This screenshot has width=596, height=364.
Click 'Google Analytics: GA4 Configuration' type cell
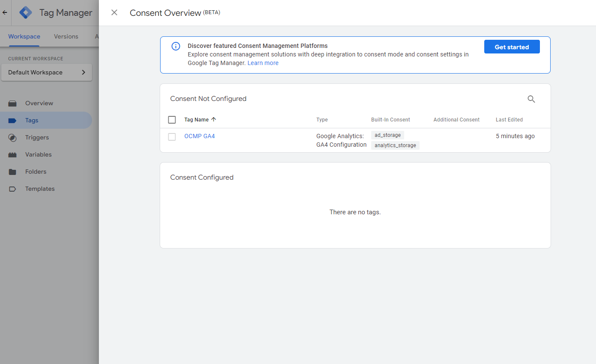(x=341, y=140)
